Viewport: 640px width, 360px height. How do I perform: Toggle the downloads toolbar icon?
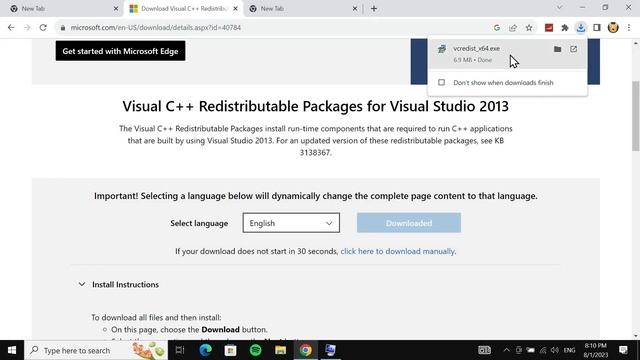coord(581,28)
